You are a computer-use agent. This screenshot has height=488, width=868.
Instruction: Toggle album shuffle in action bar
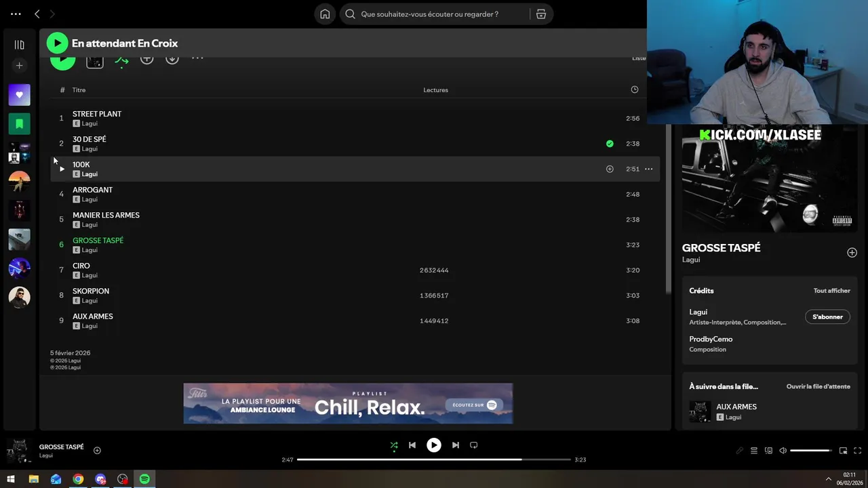click(121, 60)
